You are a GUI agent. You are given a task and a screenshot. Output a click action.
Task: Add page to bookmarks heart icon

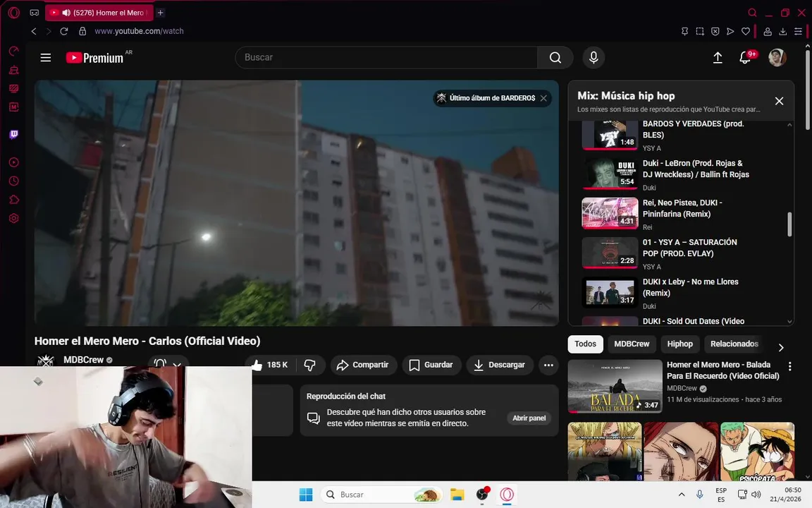[746, 31]
